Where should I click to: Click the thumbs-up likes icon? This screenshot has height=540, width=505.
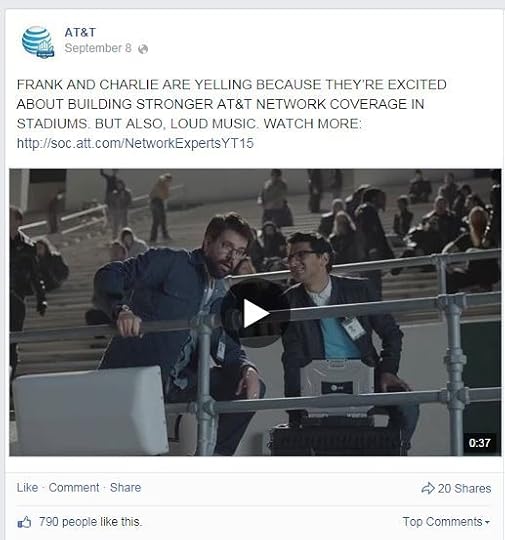click(x=24, y=522)
